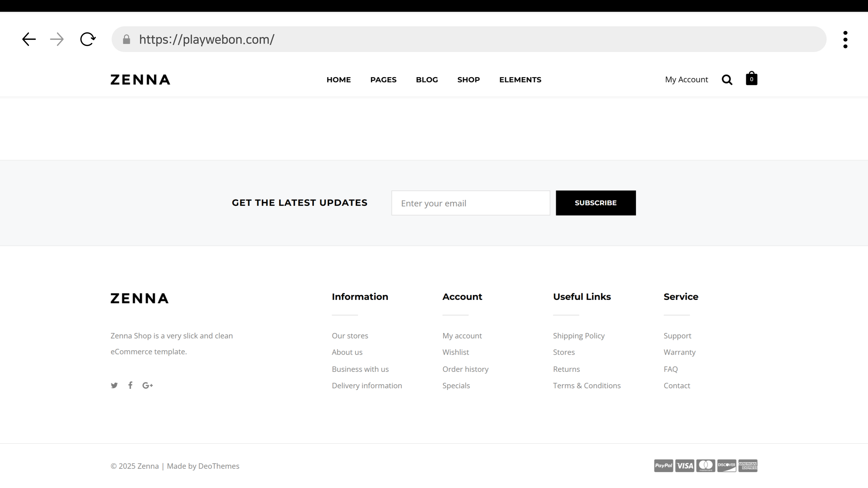Open the shopping bag cart icon

(751, 78)
